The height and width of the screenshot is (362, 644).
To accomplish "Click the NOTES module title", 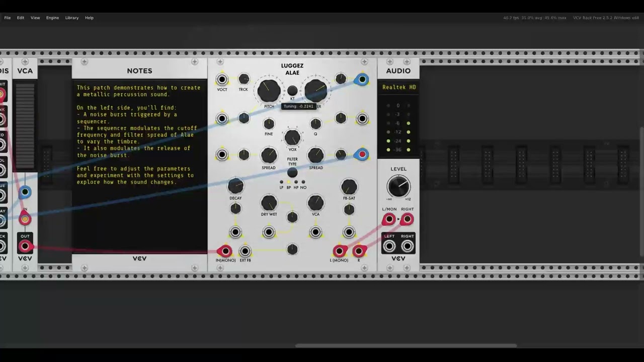I will (x=139, y=71).
